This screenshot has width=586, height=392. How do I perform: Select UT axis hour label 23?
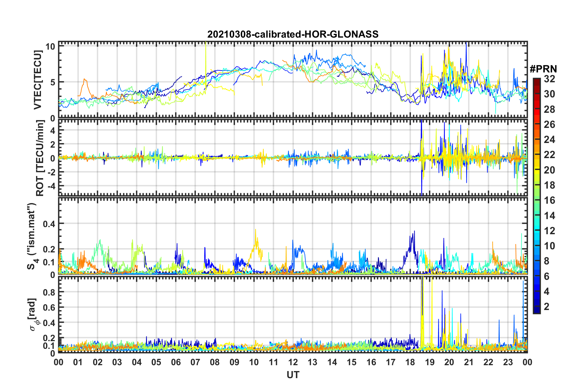point(508,362)
